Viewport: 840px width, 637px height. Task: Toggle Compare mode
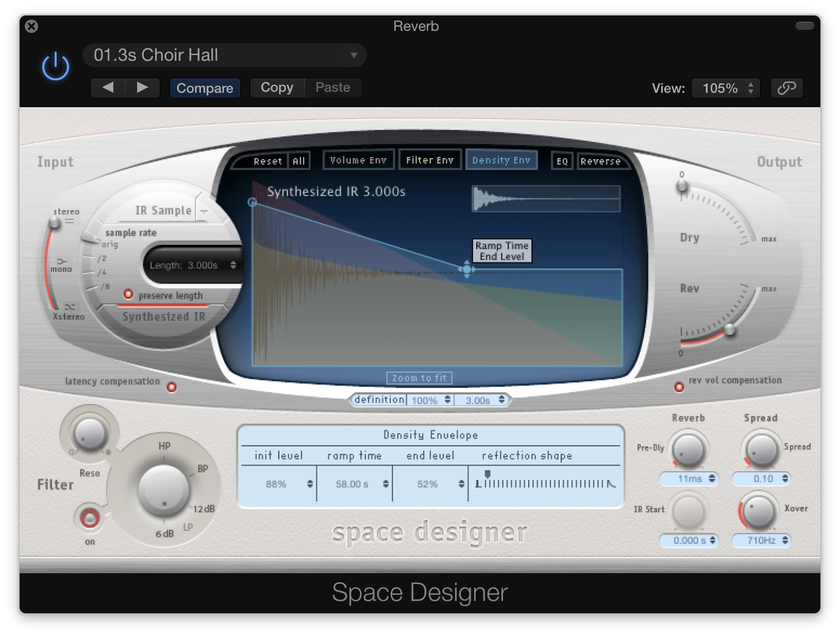205,88
